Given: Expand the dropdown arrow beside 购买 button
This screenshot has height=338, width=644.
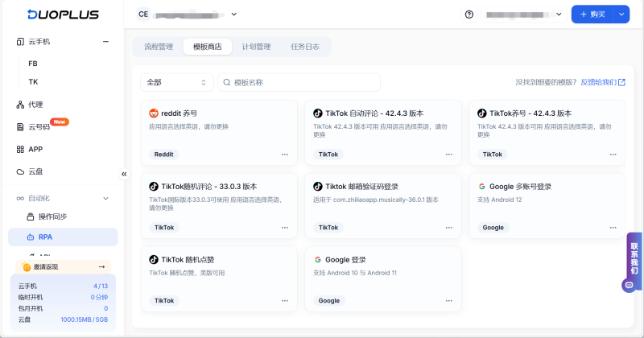Looking at the screenshot, I should [621, 14].
